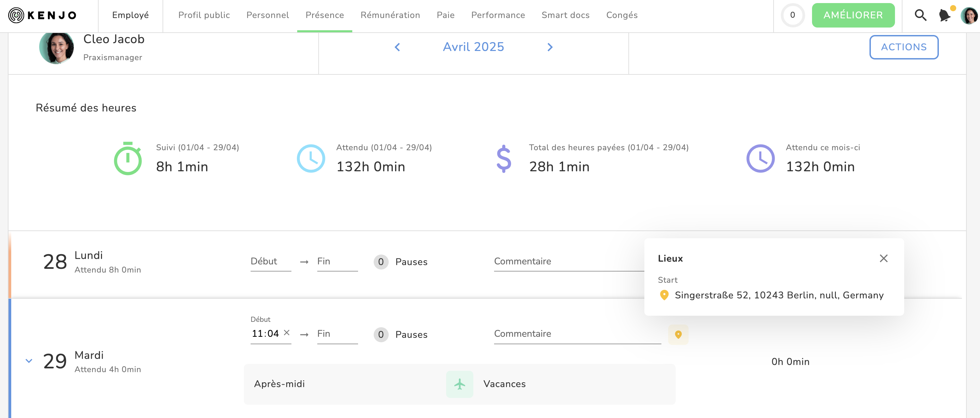Click Monday's Début time field
This screenshot has height=418, width=980.
pos(270,262)
